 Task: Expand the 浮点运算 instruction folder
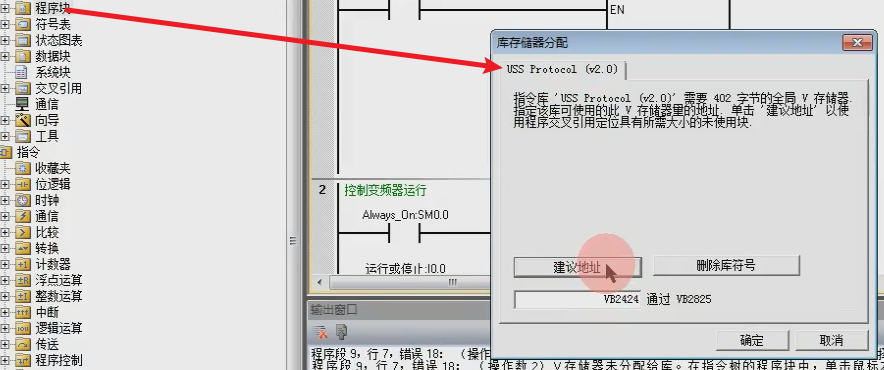[x=6, y=280]
